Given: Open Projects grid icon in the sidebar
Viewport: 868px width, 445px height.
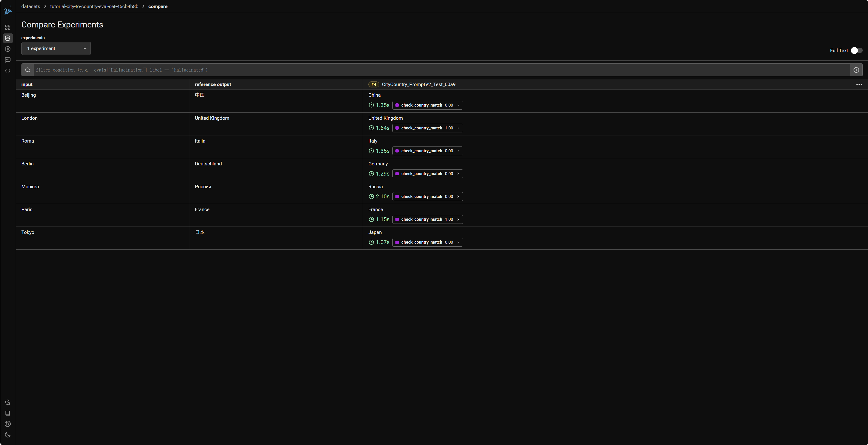Looking at the screenshot, I should coord(8,27).
